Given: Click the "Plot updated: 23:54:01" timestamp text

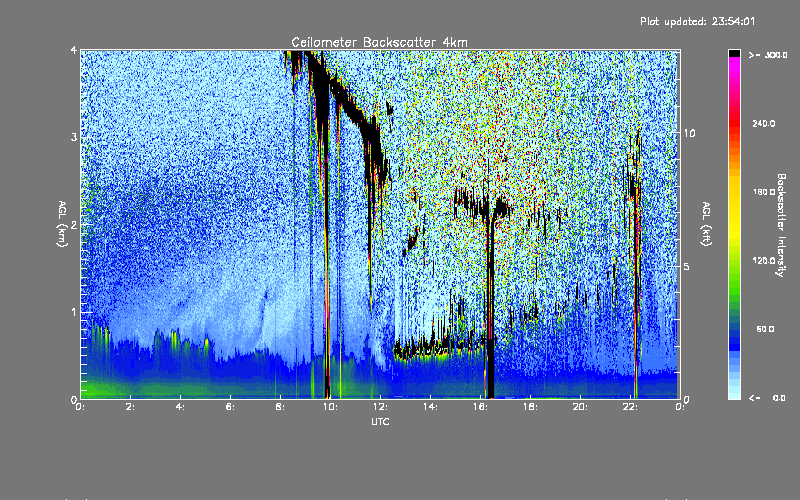Looking at the screenshot, I should [697, 21].
